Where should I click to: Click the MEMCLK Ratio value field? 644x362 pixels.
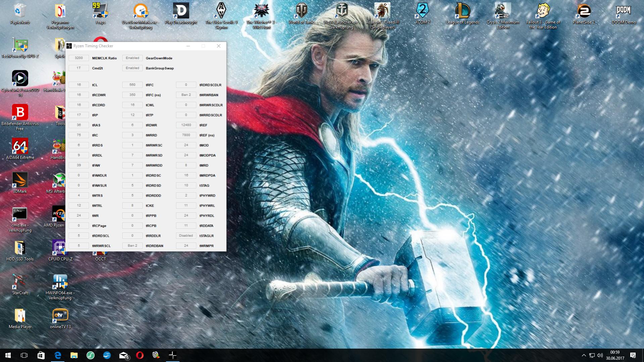(x=79, y=58)
